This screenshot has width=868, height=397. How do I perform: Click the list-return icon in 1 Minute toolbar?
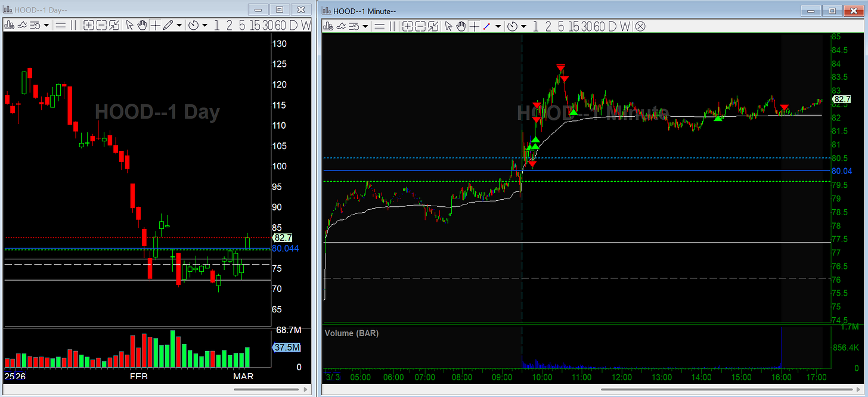pos(355,26)
